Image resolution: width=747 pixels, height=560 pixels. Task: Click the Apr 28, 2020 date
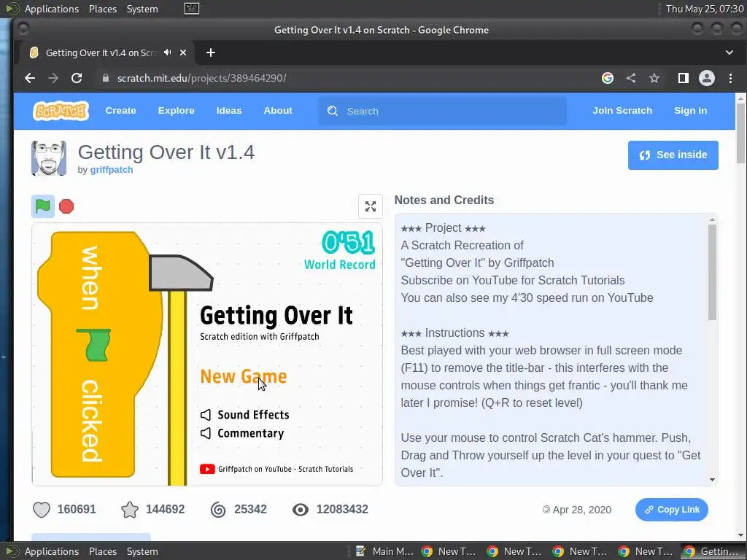tap(577, 510)
